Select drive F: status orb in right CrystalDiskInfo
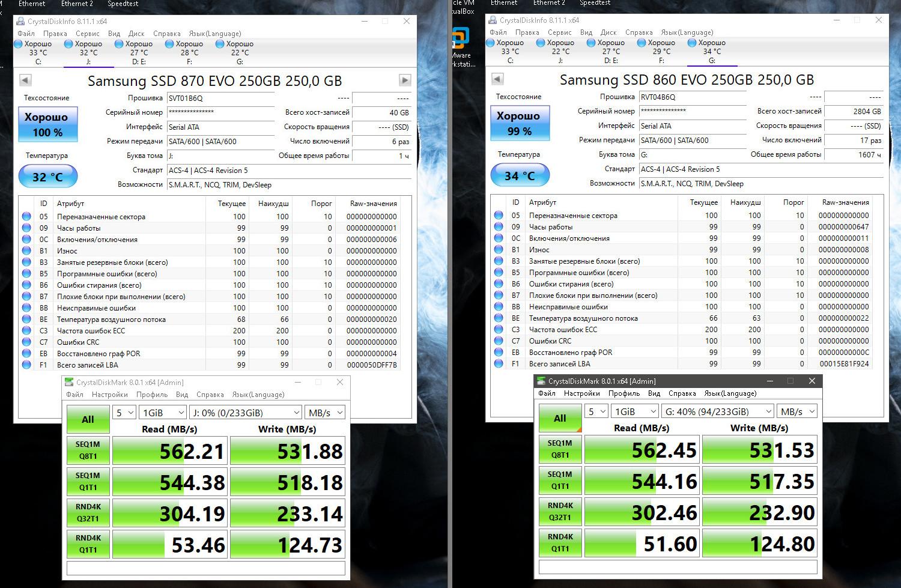The image size is (901, 588). click(642, 43)
